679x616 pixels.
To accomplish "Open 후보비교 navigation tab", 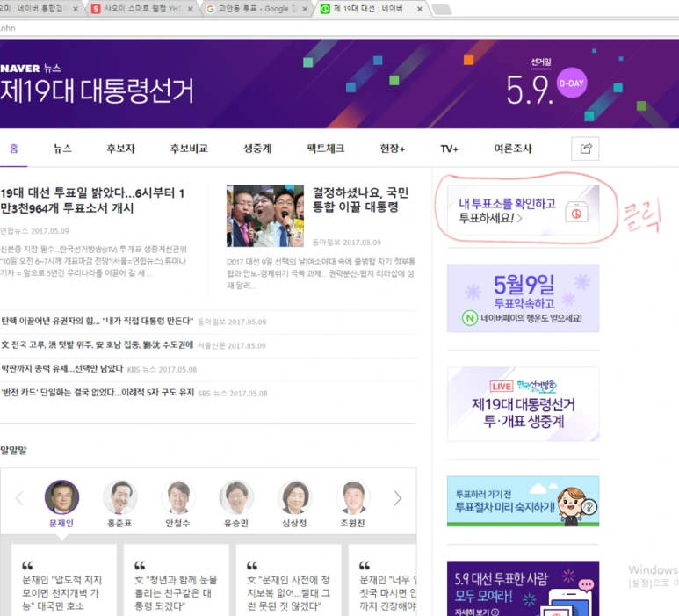I will point(189,149).
